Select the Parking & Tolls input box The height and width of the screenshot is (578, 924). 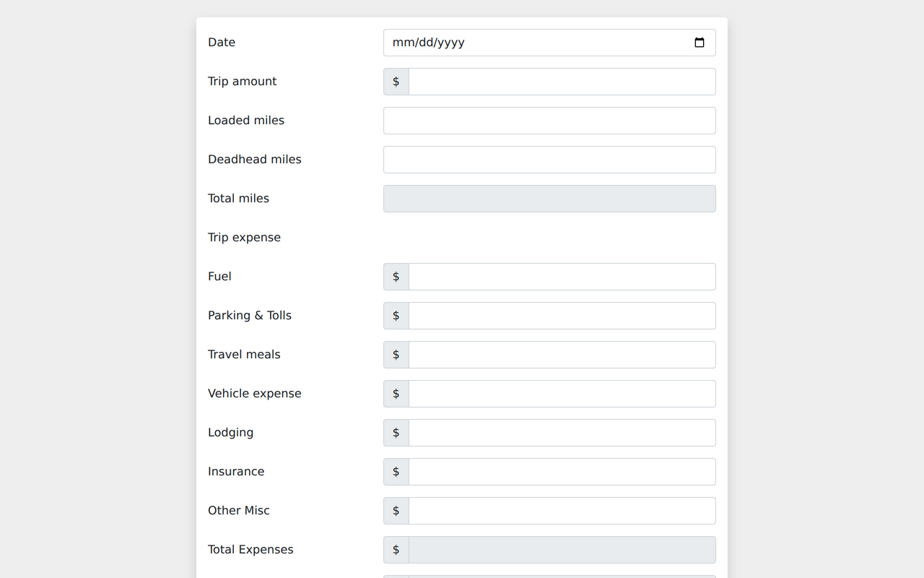point(562,316)
